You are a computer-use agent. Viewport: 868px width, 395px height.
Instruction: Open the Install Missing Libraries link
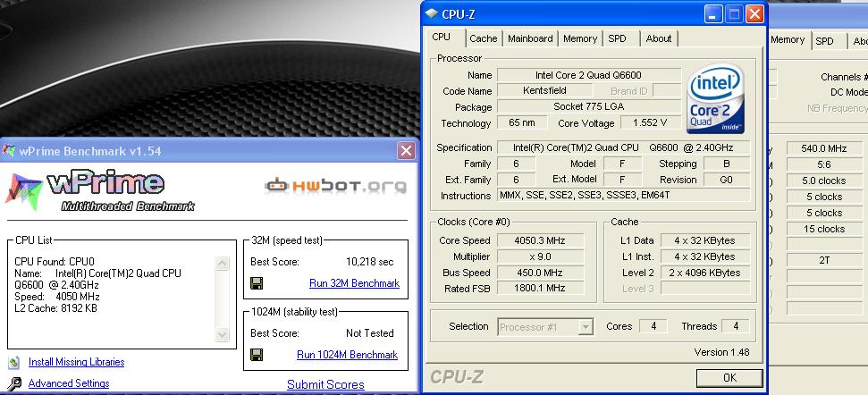[76, 362]
